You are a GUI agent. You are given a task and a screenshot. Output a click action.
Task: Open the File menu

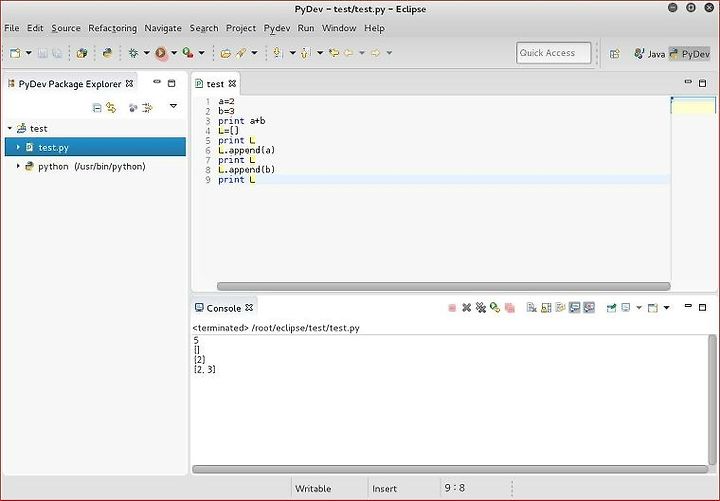click(x=12, y=28)
